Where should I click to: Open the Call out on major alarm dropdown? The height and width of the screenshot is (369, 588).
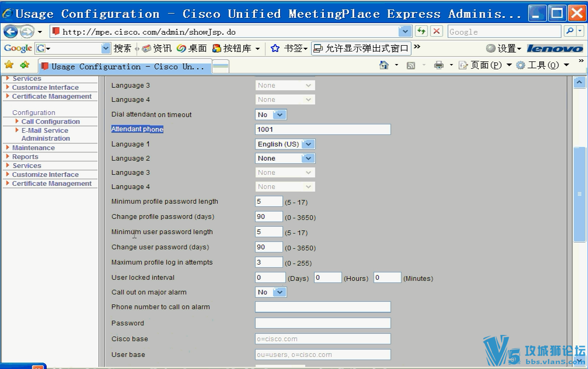point(271,292)
